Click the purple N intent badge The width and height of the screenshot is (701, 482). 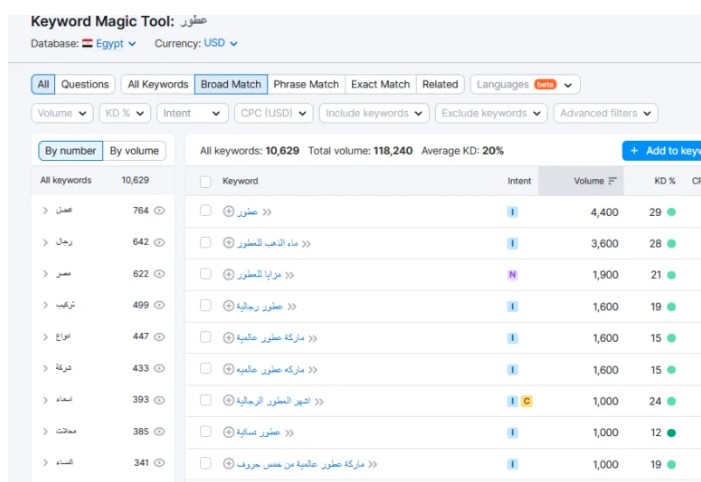512,275
